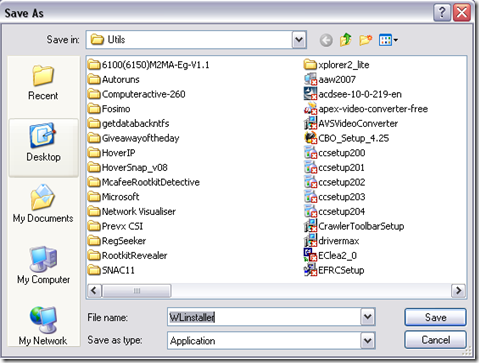Go back to the previous folder
The width and height of the screenshot is (479, 363).
point(326,40)
